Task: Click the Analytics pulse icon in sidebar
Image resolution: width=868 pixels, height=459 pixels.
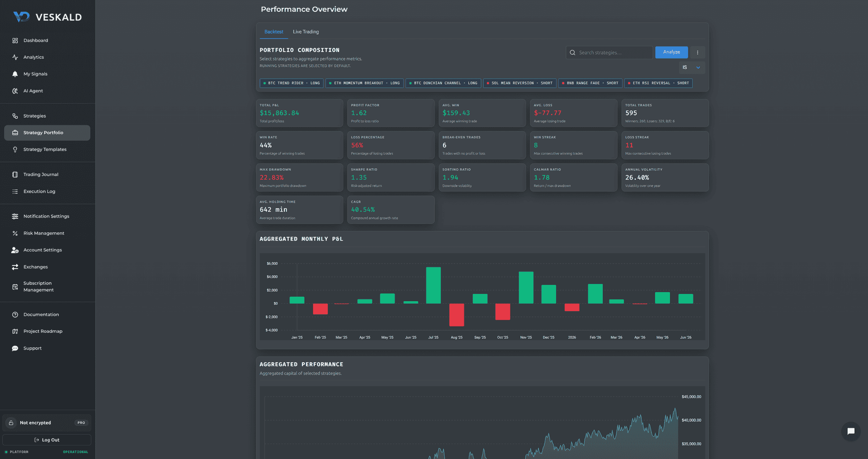Action: point(15,57)
